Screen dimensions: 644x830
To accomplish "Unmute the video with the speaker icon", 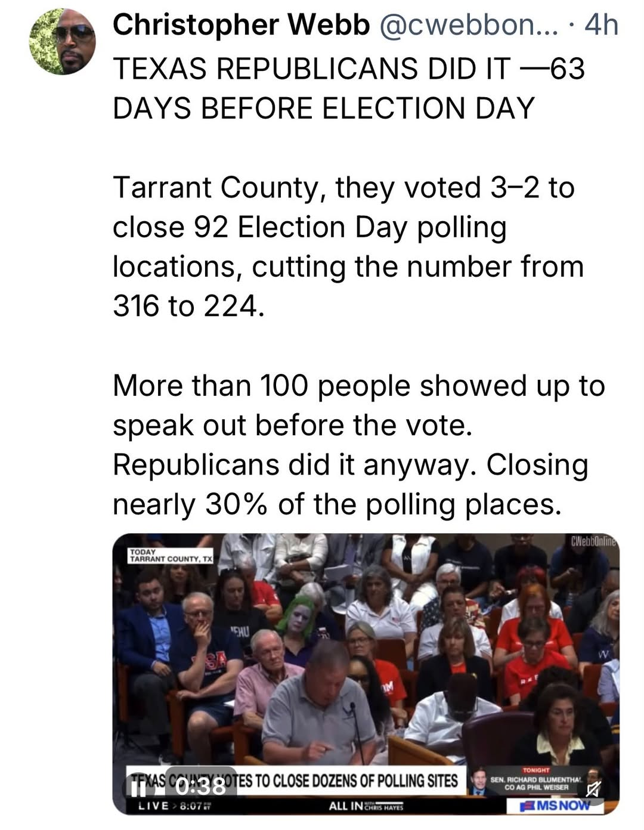I will pyautogui.click(x=592, y=789).
